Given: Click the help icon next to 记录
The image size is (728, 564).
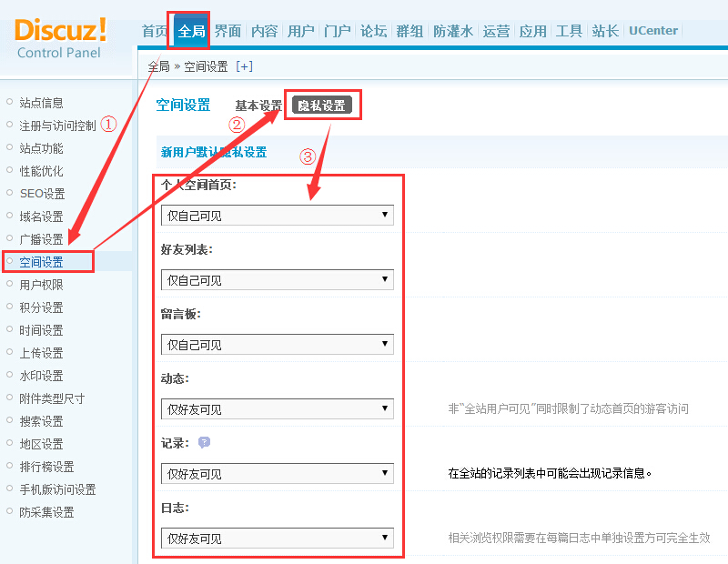Looking at the screenshot, I should pyautogui.click(x=204, y=442).
